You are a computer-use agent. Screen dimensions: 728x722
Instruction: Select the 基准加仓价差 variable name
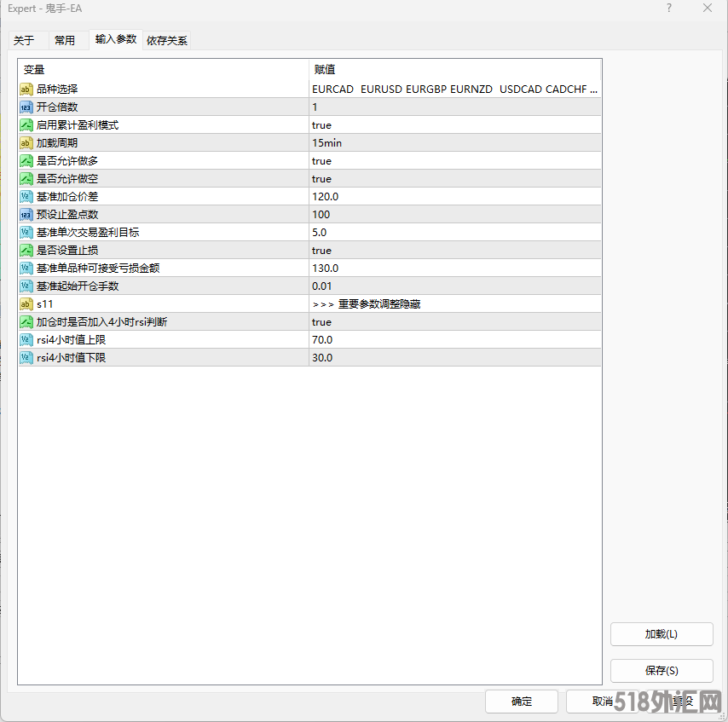coord(67,196)
